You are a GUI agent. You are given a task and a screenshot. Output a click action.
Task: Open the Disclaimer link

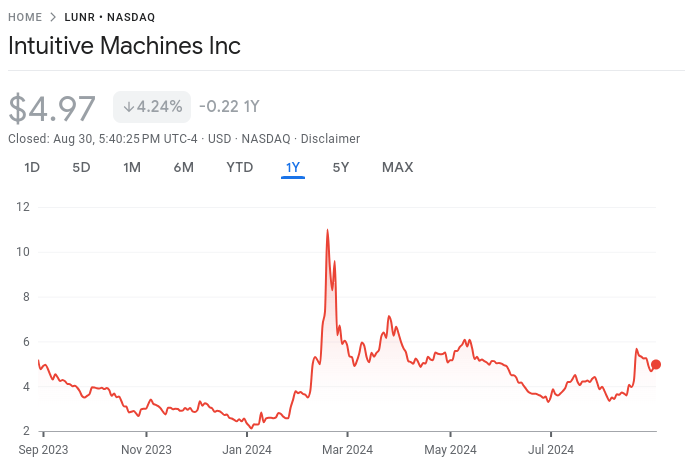330,139
